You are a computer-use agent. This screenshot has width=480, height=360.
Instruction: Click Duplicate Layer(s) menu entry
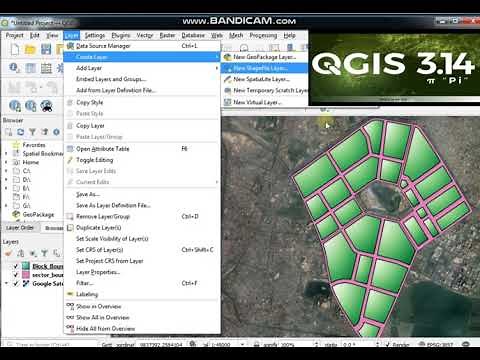(142, 228)
